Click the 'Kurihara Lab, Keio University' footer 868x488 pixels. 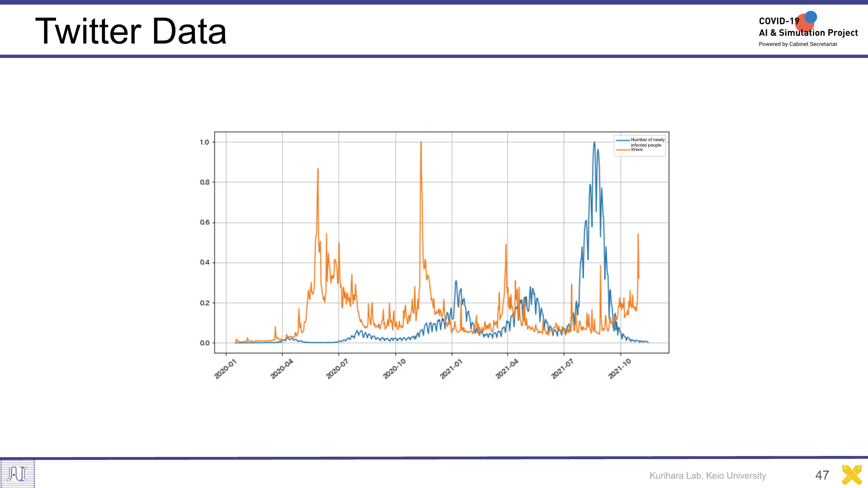(708, 476)
